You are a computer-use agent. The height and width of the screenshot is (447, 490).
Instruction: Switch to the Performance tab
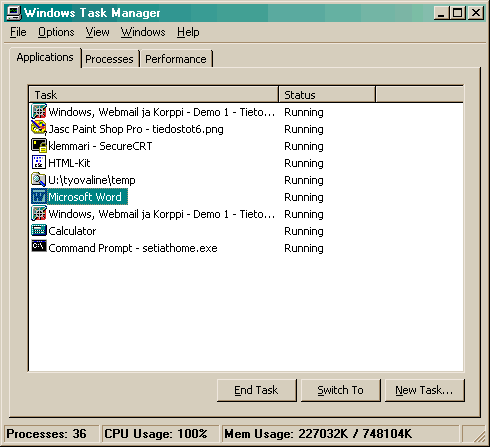[176, 59]
